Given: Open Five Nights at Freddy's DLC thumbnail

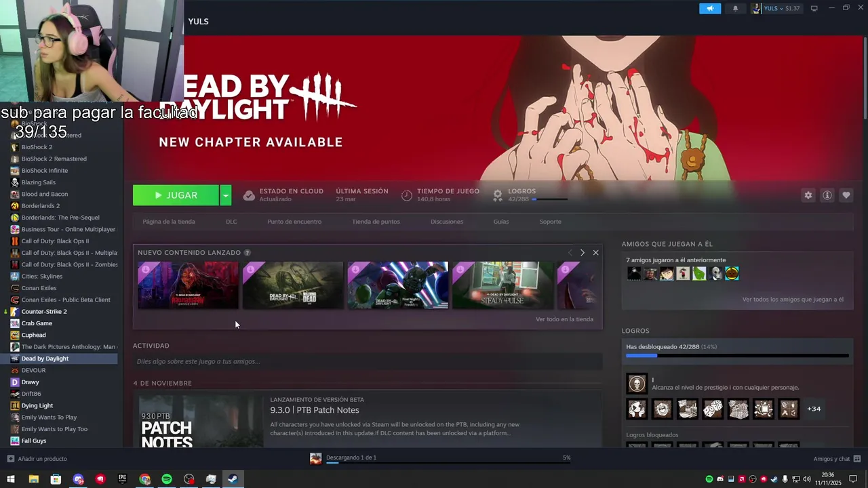Looking at the screenshot, I should [398, 285].
